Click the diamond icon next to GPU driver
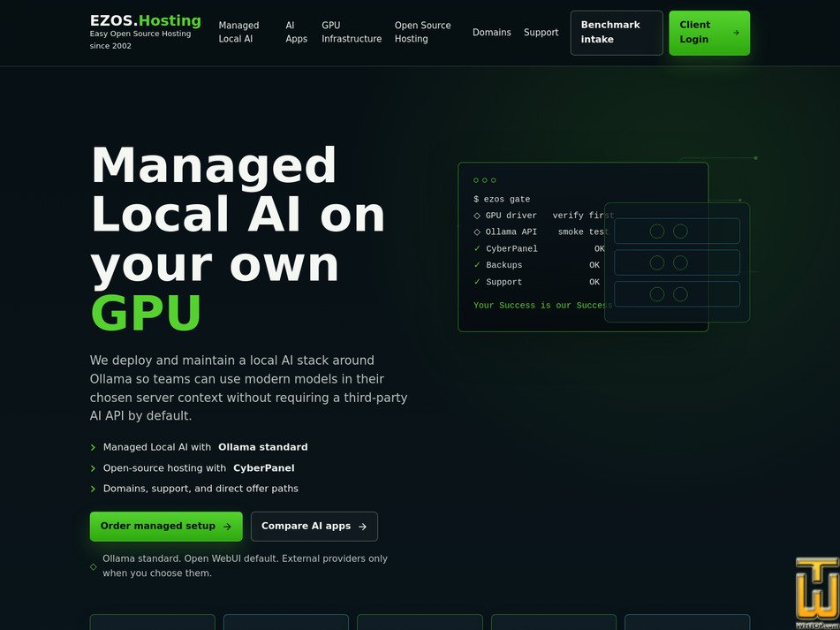This screenshot has height=630, width=840. [477, 216]
